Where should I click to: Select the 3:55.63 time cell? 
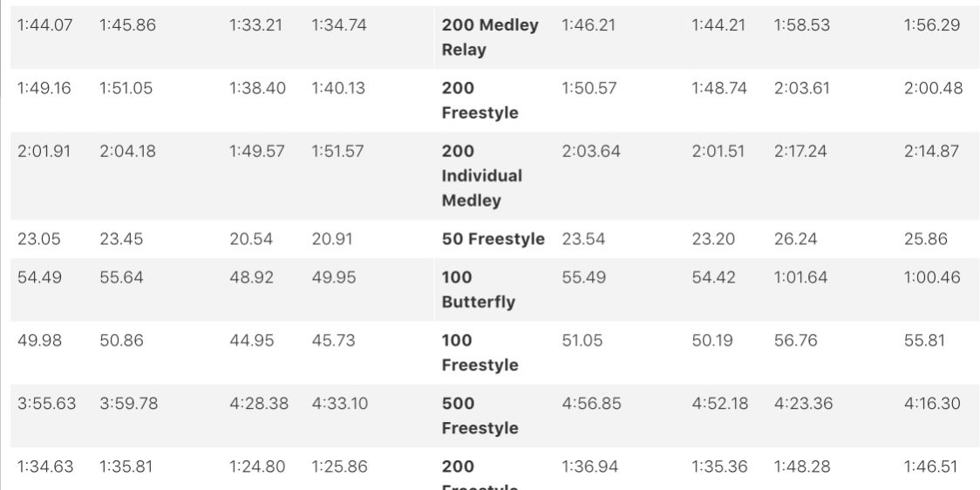click(x=47, y=403)
